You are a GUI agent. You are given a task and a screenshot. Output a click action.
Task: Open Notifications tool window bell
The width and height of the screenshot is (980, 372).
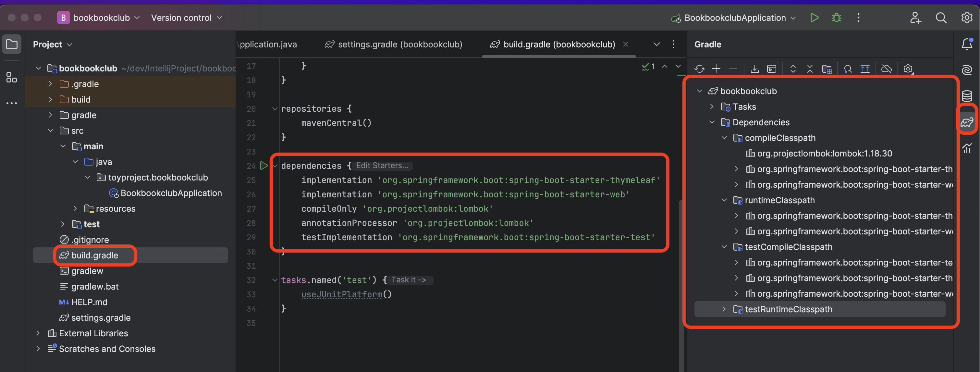(967, 44)
